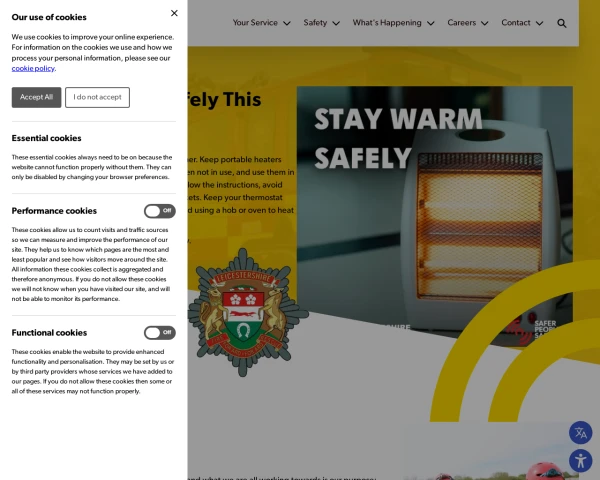Click the Our use of cookies heading
Screen dimensions: 600x480
(x=49, y=17)
